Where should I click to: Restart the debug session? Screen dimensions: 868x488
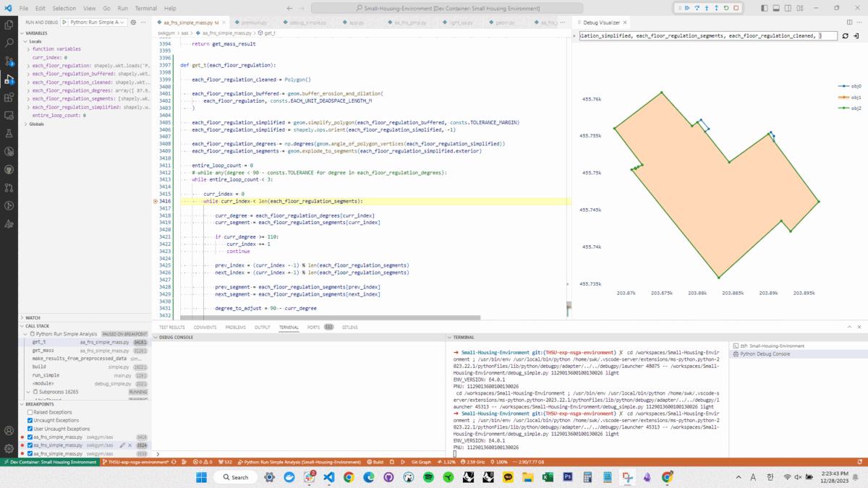(x=726, y=8)
